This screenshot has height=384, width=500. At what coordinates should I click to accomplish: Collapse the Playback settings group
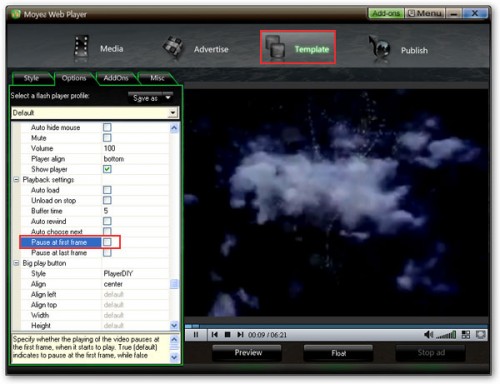tap(16, 180)
